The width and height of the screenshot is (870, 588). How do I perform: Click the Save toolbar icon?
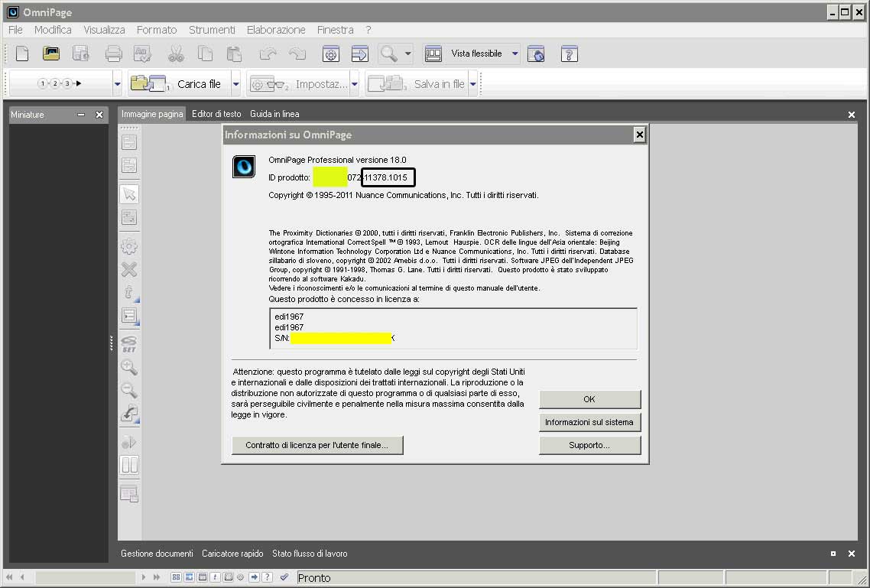(x=81, y=54)
